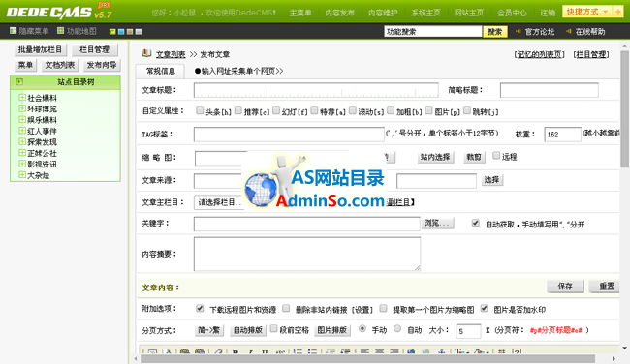The height and width of the screenshot is (364, 630).
Task: Check the 图片[p] attribute box
Action: tap(428, 110)
